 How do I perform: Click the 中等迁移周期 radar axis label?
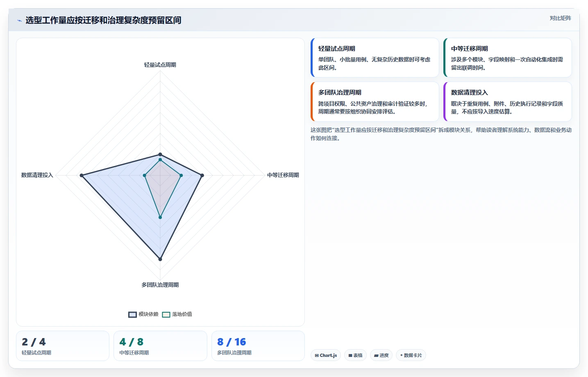(x=283, y=175)
